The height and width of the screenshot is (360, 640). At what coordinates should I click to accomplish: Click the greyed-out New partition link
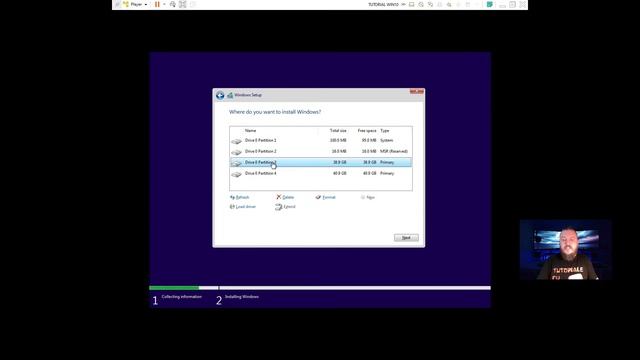[x=368, y=197]
